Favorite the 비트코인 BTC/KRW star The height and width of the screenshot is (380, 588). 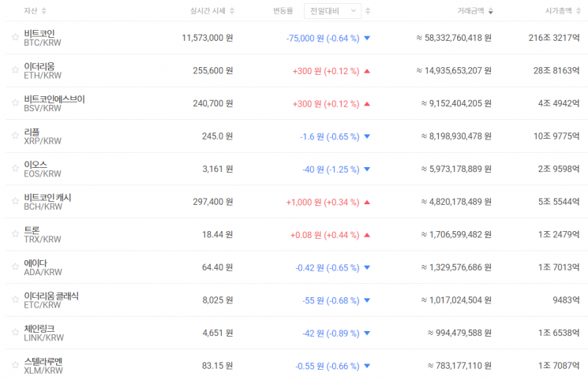(x=15, y=37)
